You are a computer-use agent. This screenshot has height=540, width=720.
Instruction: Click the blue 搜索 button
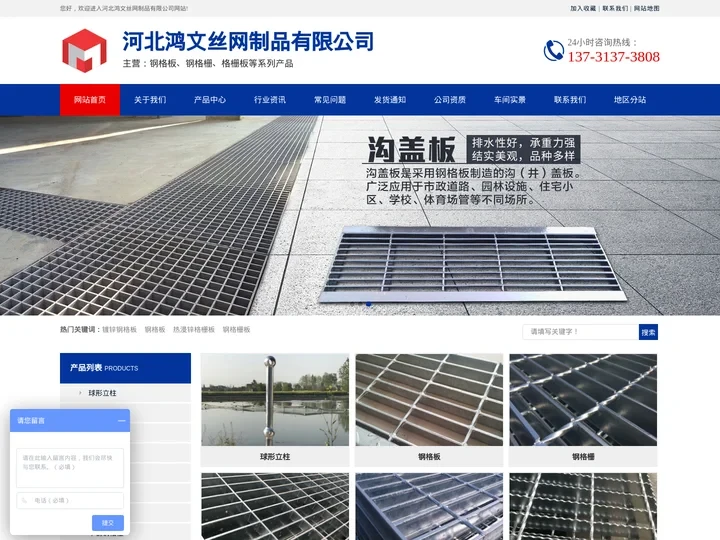(x=648, y=332)
